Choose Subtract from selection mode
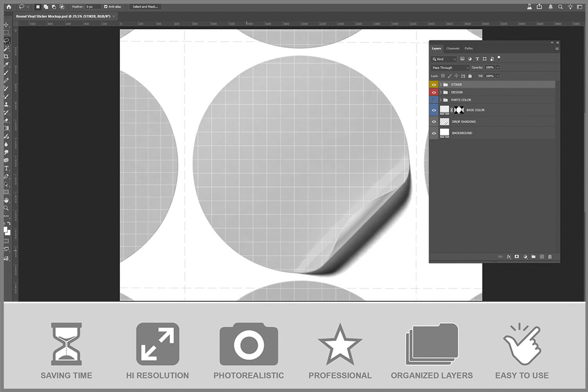588x392 pixels. coord(53,7)
